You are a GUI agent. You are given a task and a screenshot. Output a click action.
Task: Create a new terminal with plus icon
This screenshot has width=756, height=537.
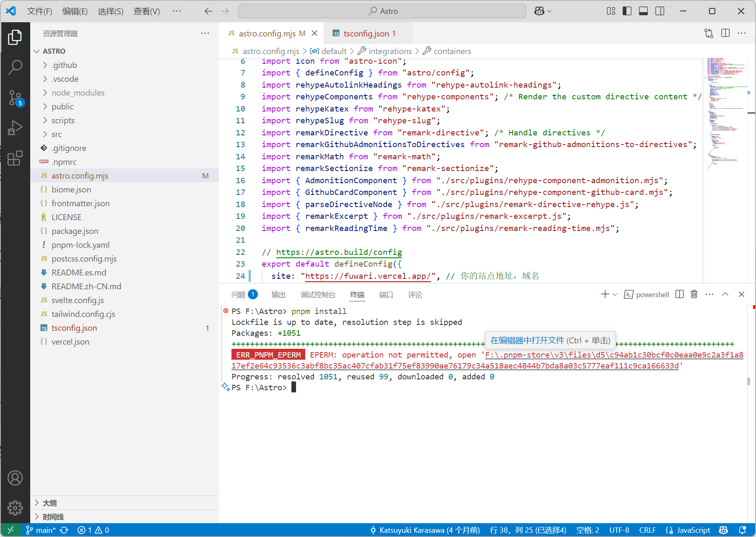pyautogui.click(x=605, y=294)
